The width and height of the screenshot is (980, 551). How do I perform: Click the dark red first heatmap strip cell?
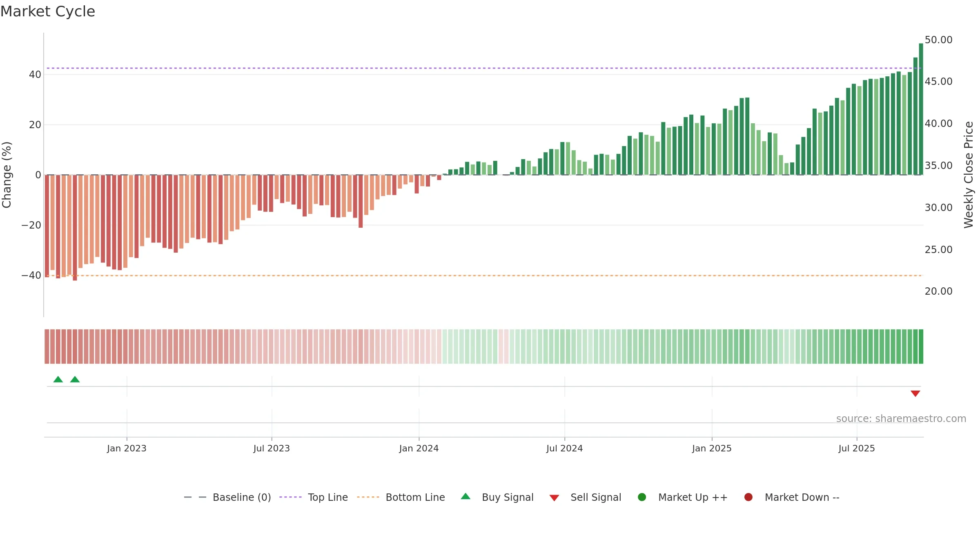(47, 346)
